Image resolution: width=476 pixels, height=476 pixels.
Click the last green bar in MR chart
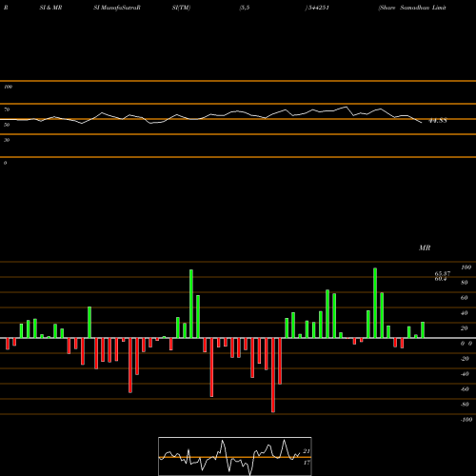point(423,330)
